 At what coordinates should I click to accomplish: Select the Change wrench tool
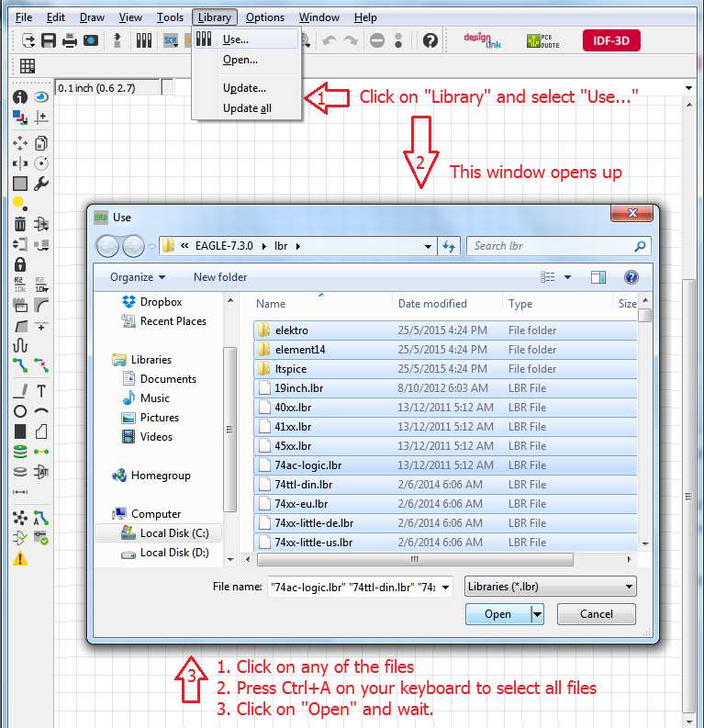pos(41,184)
